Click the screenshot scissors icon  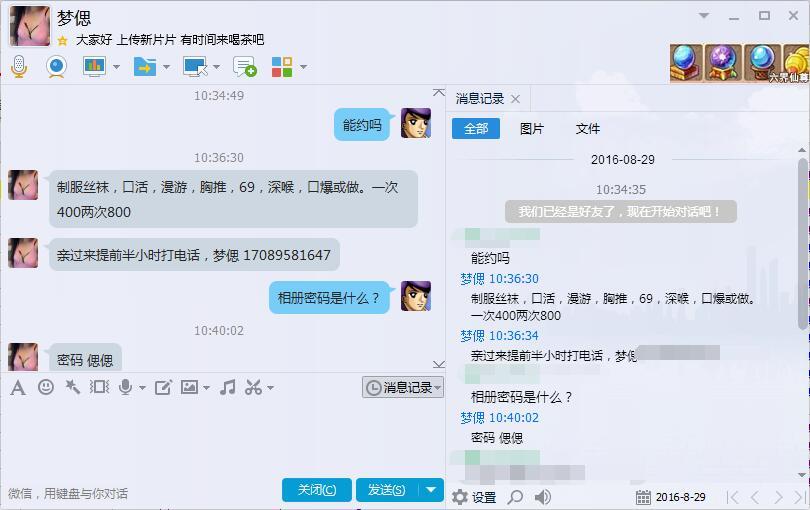(253, 387)
